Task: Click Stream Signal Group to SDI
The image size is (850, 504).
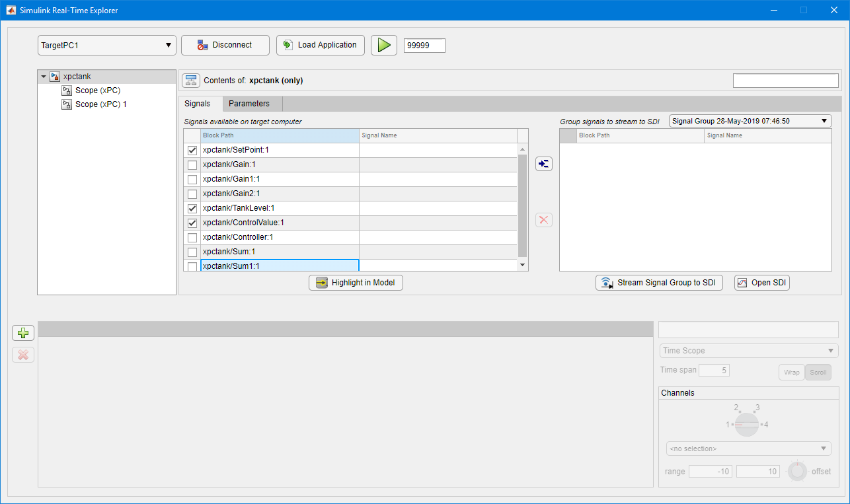Action: [x=660, y=283]
